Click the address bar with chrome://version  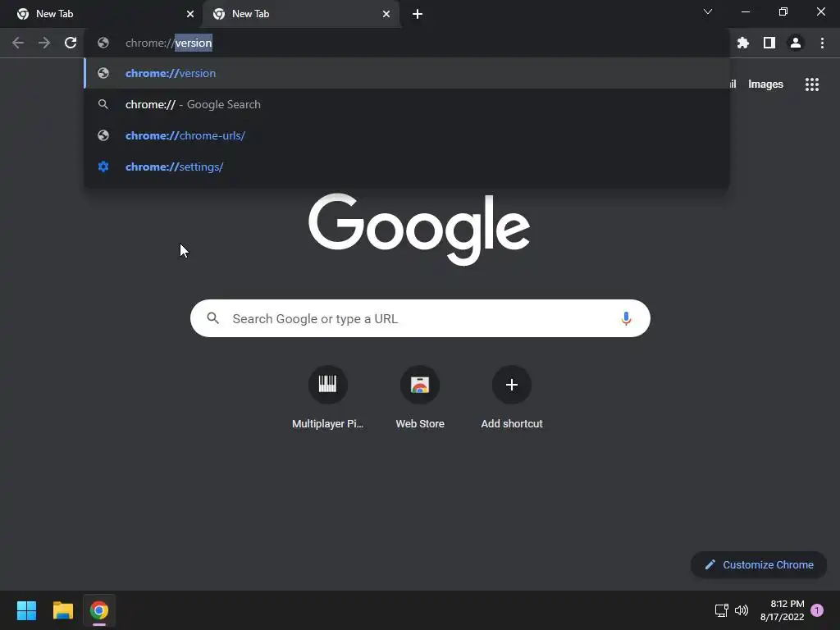pos(407,43)
